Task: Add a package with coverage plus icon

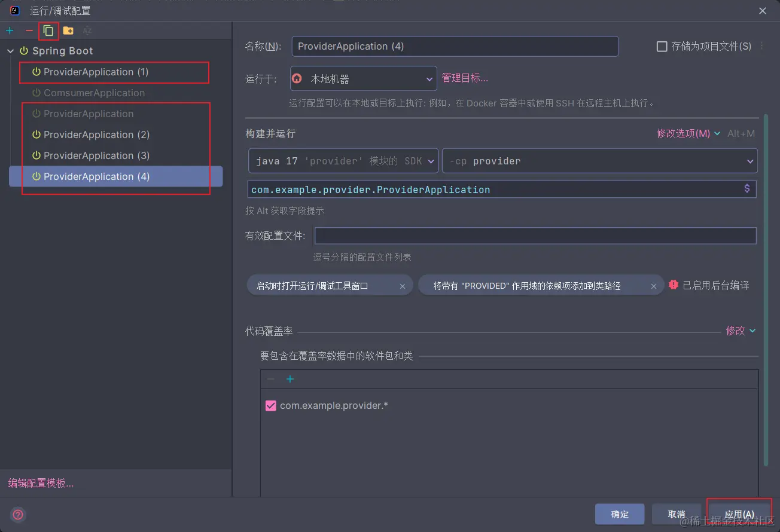Action: point(290,379)
